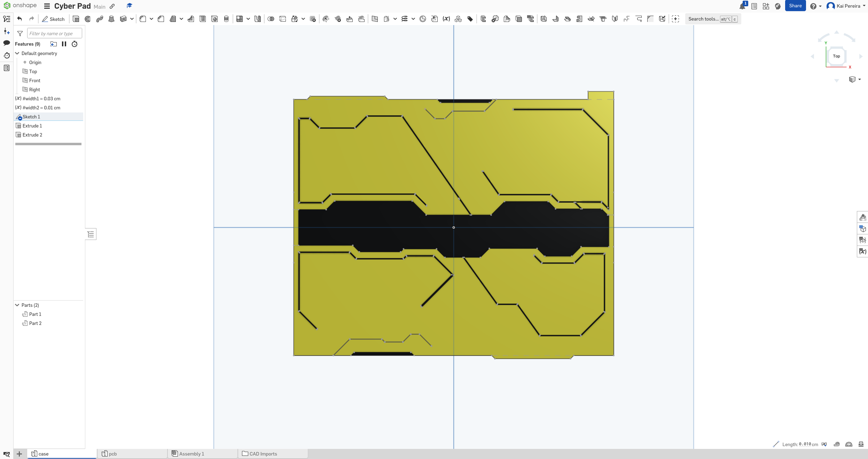
Task: Select the Revolve tool
Action: click(88, 18)
